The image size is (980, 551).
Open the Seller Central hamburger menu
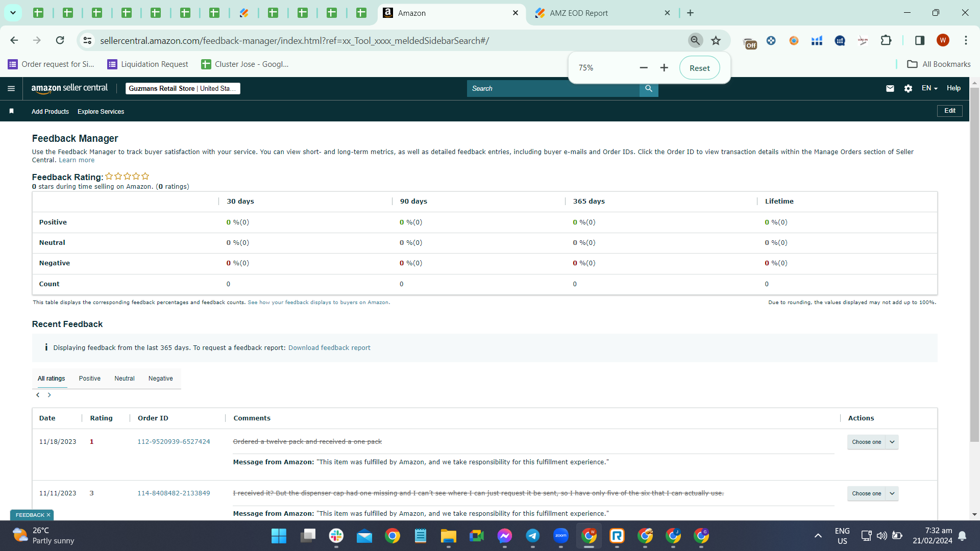coord(11,89)
